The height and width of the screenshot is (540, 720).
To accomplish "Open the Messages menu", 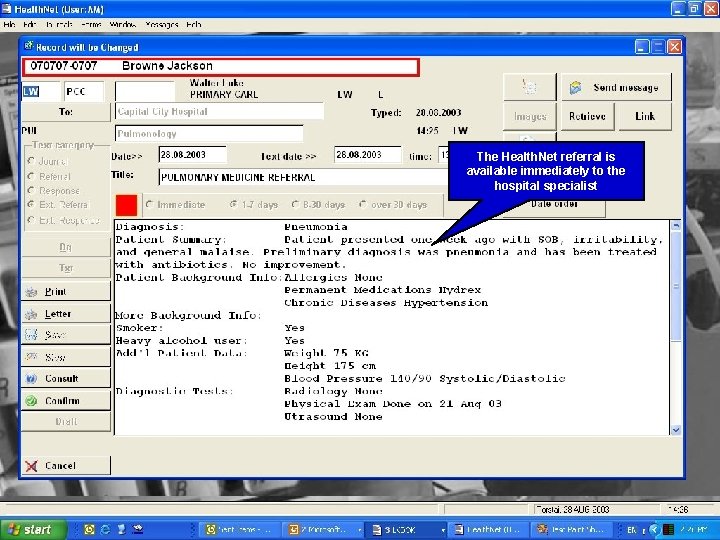I will click(162, 24).
